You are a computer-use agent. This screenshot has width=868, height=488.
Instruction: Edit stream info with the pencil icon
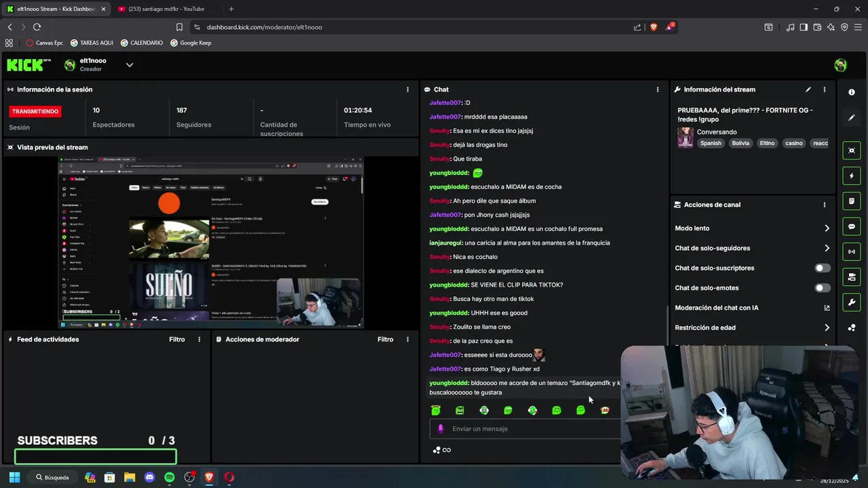(808, 89)
